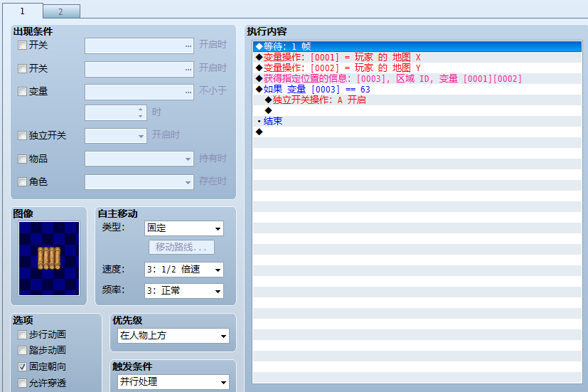
Task: Select the last empty diamond command line
Action: click(x=417, y=132)
